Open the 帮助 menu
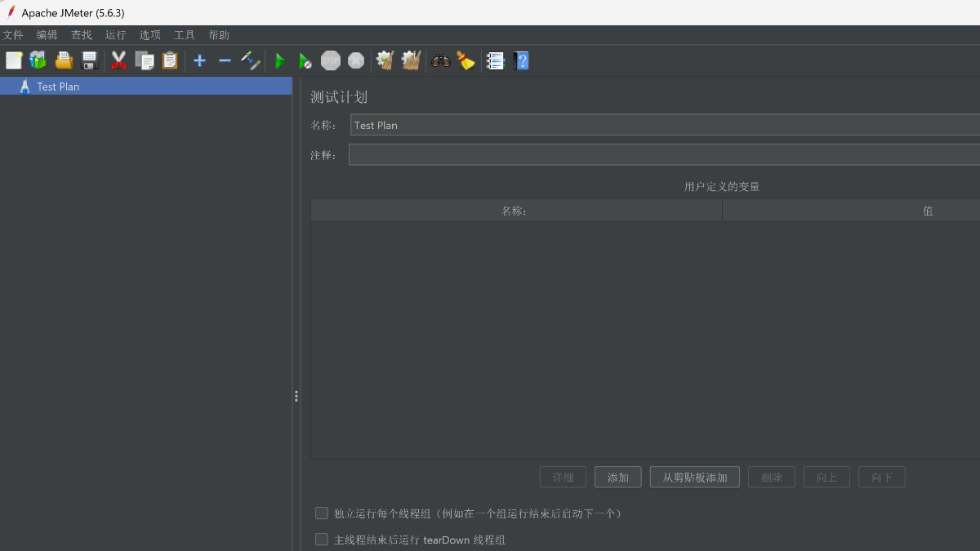980x551 pixels. pos(219,35)
